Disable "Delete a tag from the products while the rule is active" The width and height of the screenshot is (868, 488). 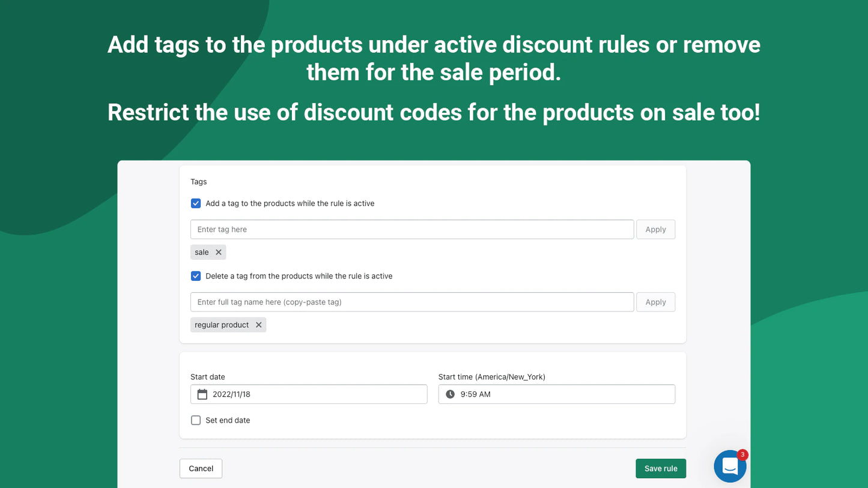coord(195,276)
